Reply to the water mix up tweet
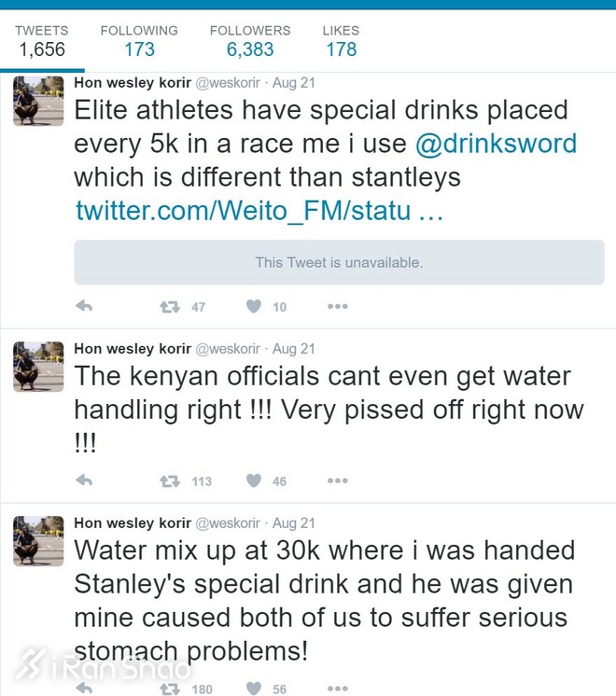 [x=84, y=689]
